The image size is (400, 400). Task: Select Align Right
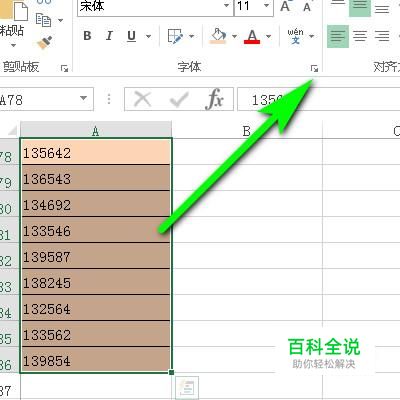pyautogui.click(x=382, y=36)
